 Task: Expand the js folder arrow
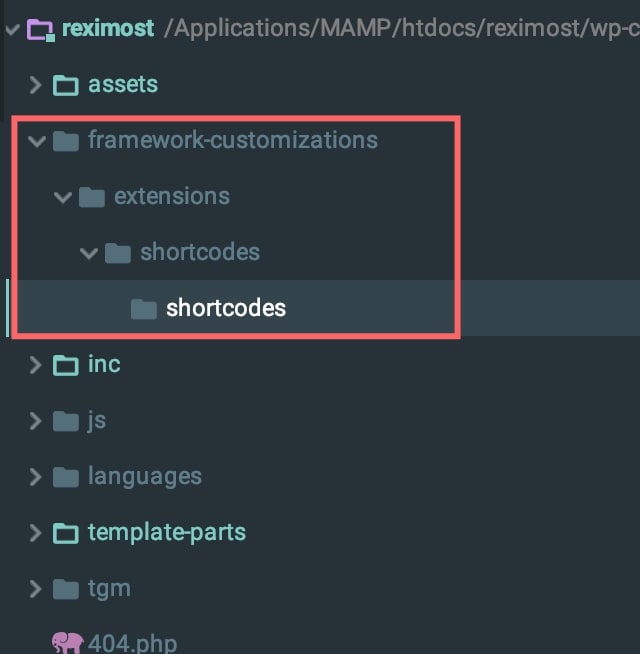point(35,421)
